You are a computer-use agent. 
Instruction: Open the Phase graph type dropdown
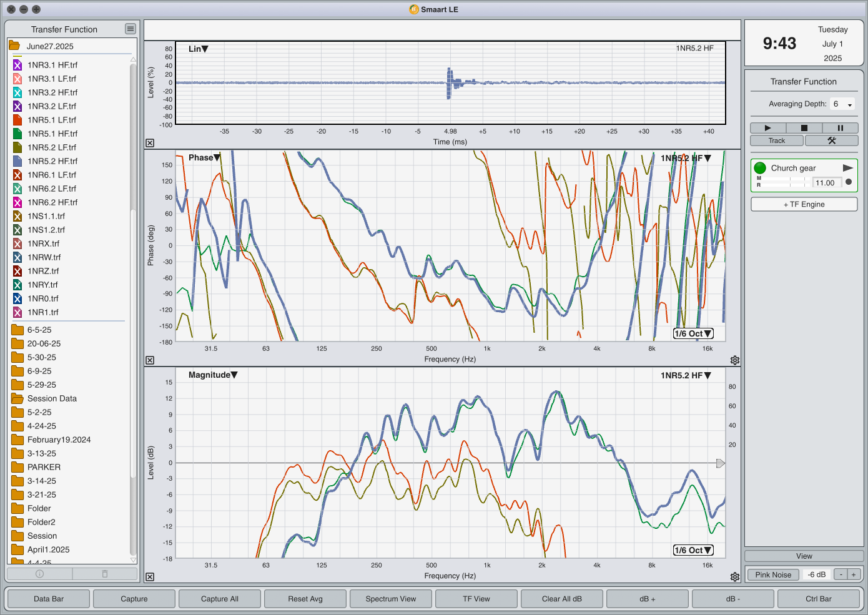click(x=205, y=157)
